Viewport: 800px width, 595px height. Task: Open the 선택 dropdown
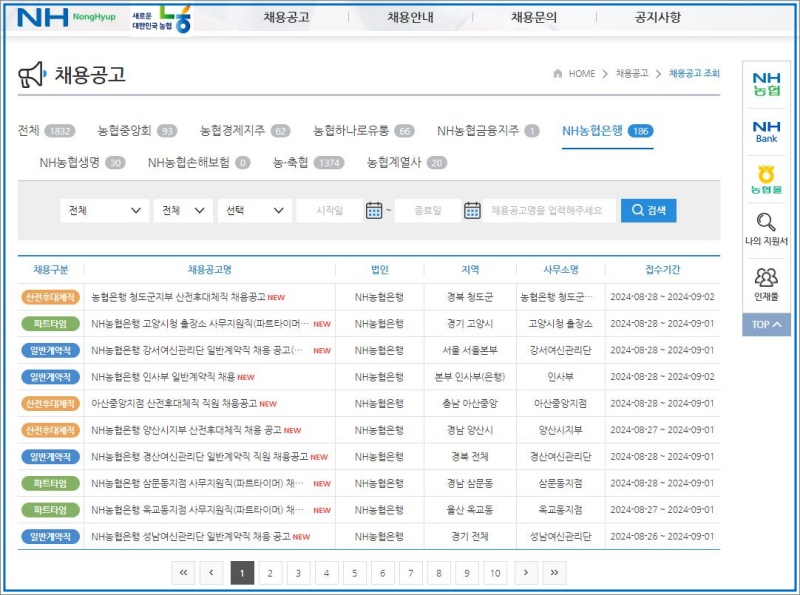point(255,210)
